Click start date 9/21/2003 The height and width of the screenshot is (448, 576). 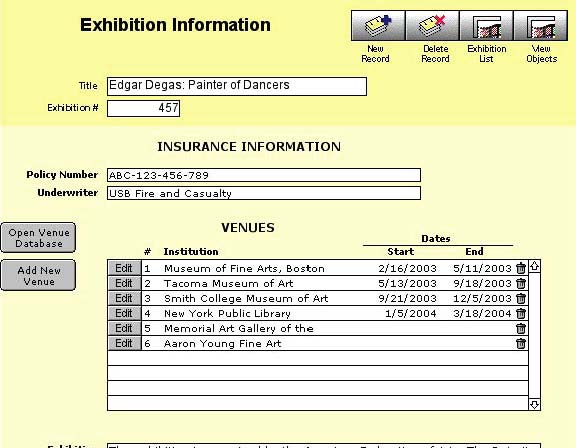coord(407,299)
